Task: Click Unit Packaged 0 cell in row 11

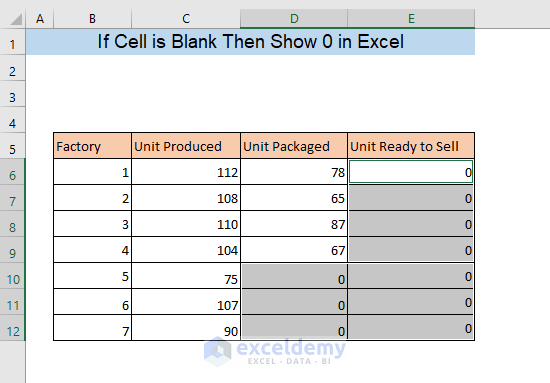Action: point(294,302)
